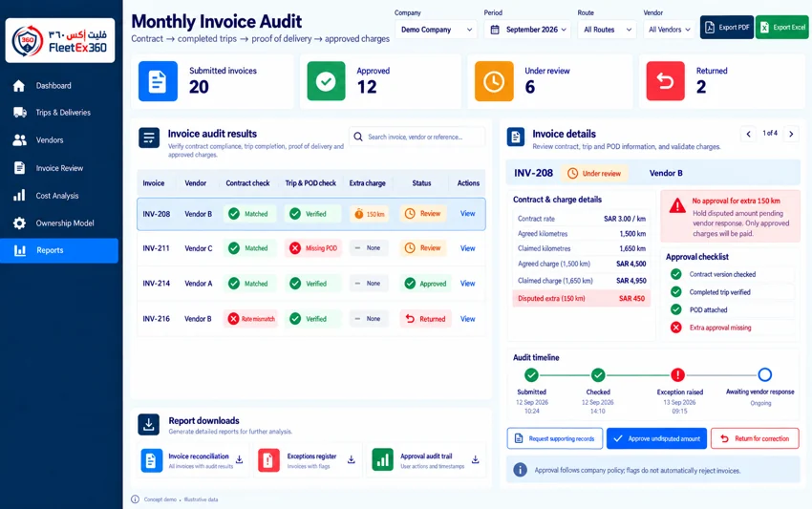The height and width of the screenshot is (509, 812).
Task: Click the info icon beside approval policy note
Action: click(520, 470)
